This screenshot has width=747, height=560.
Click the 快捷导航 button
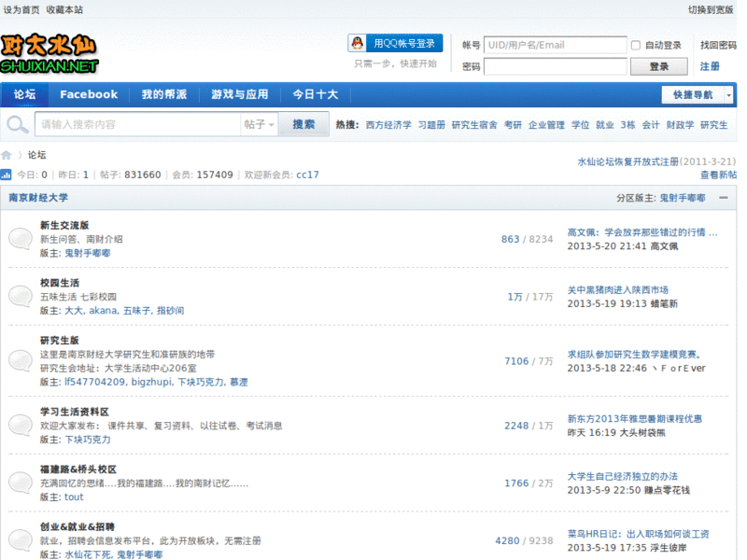(x=693, y=95)
